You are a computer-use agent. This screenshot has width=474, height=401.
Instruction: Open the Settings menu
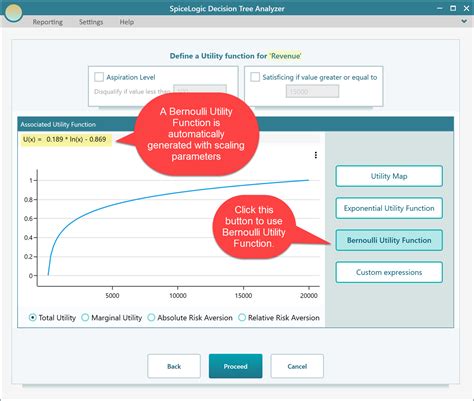91,22
